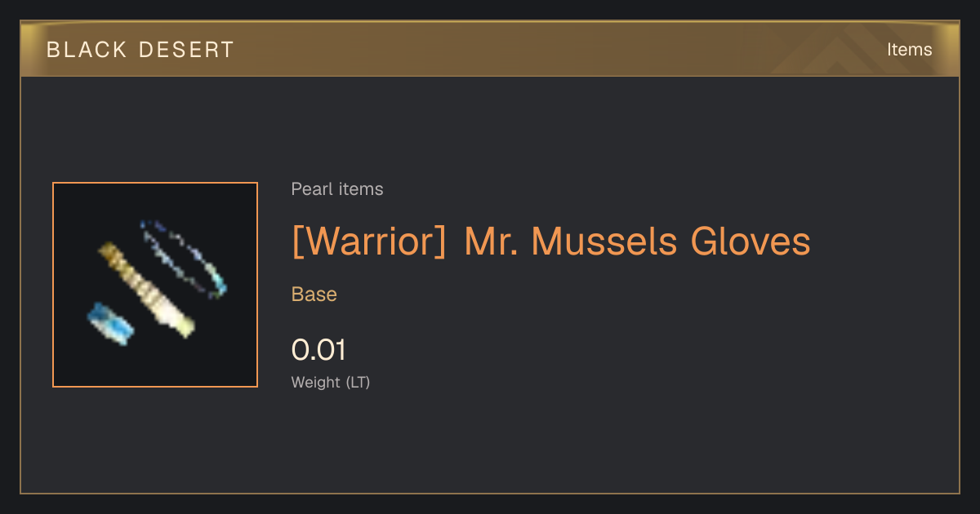The image size is (980, 514).
Task: Go to the Items section link
Action: (909, 50)
